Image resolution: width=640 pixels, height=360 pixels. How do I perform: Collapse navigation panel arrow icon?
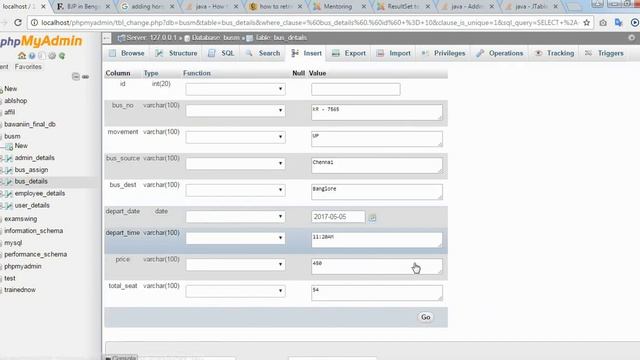(x=107, y=38)
